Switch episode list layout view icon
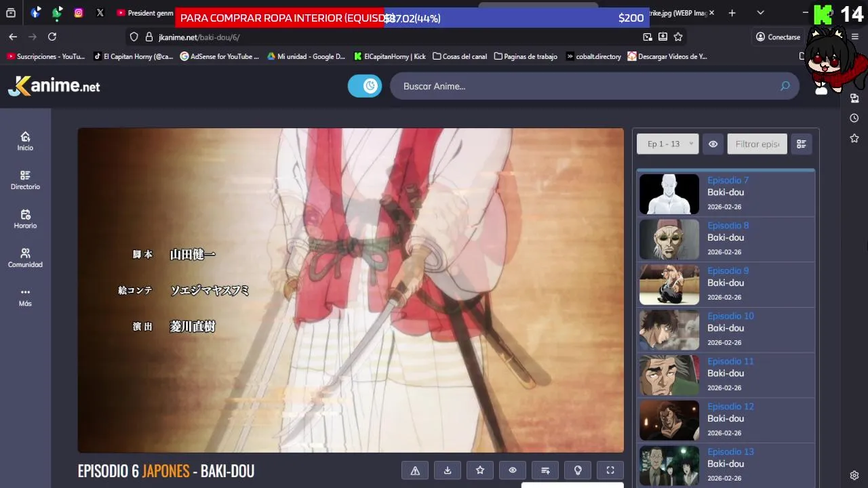The height and width of the screenshot is (488, 868). coord(802,144)
